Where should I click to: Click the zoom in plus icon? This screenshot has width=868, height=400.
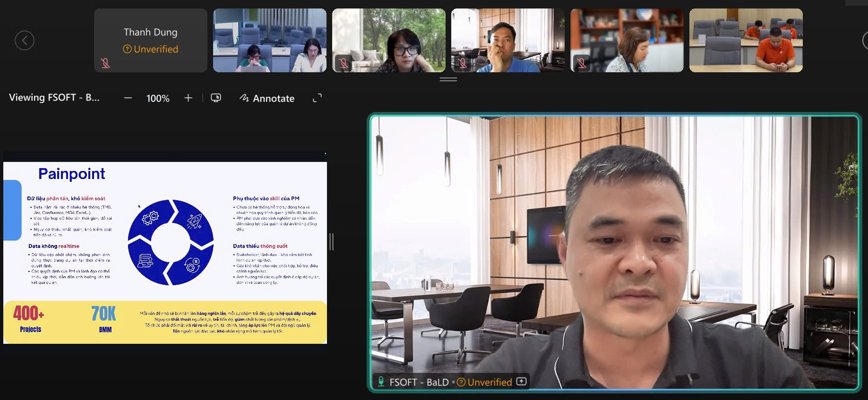pos(188,98)
